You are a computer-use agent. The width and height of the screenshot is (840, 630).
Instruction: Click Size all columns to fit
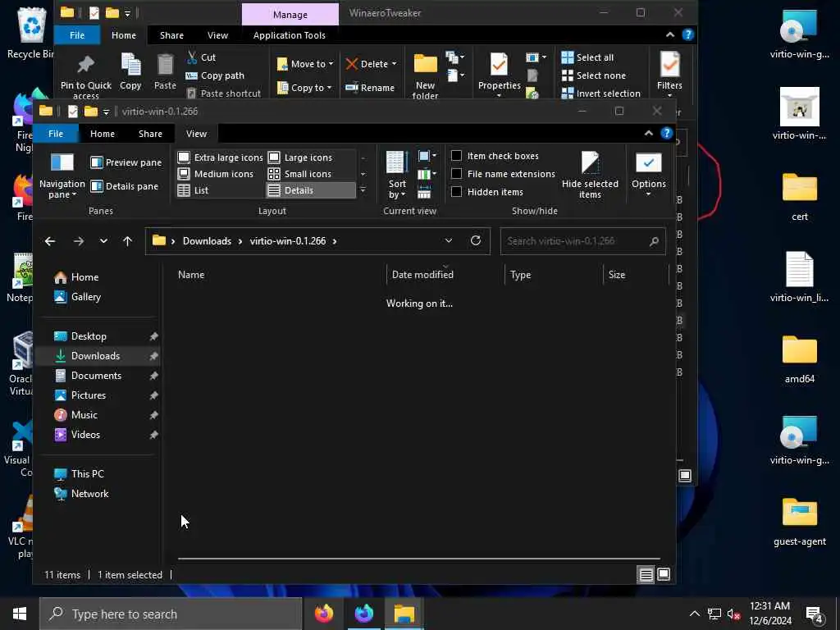click(424, 192)
